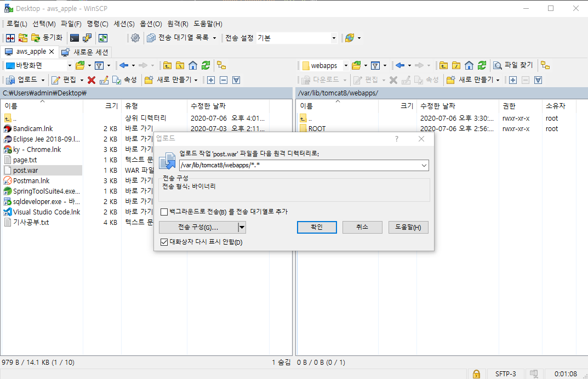Open the terminal console icon
This screenshot has height=379, width=588.
tap(74, 38)
